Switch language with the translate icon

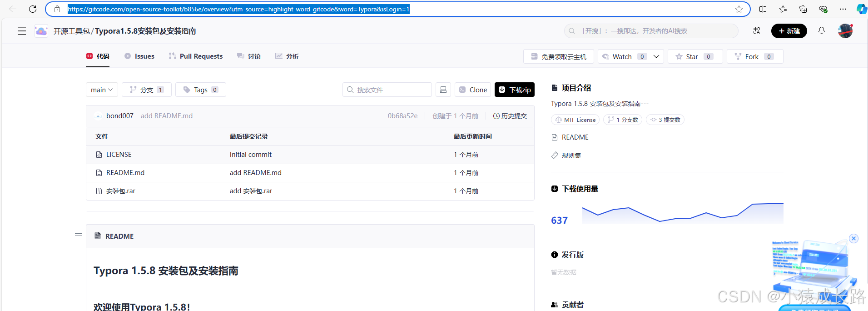pos(757,31)
